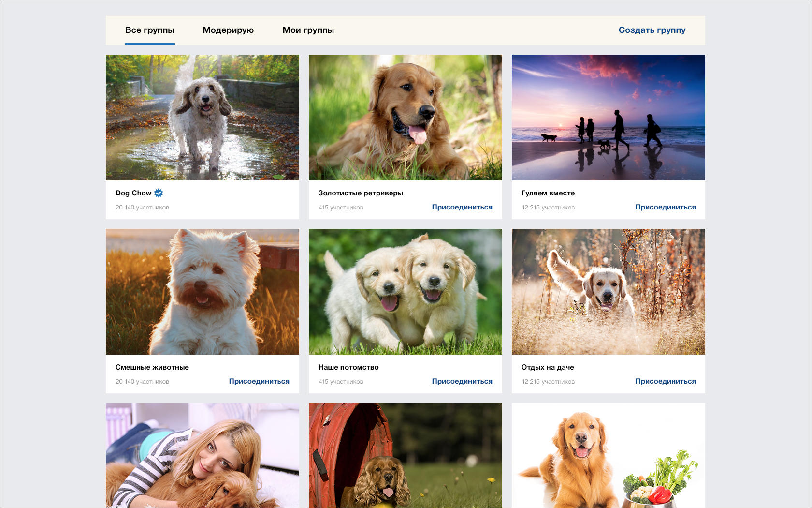Image resolution: width=812 pixels, height=508 pixels.
Task: Open the Отдых на даче photo
Action: click(609, 292)
